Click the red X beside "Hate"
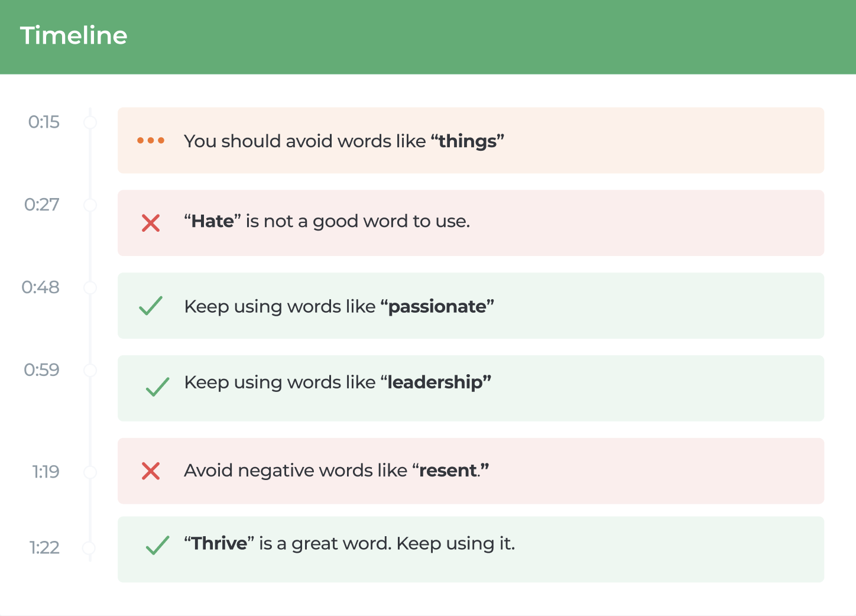The width and height of the screenshot is (856, 616). pos(151,223)
